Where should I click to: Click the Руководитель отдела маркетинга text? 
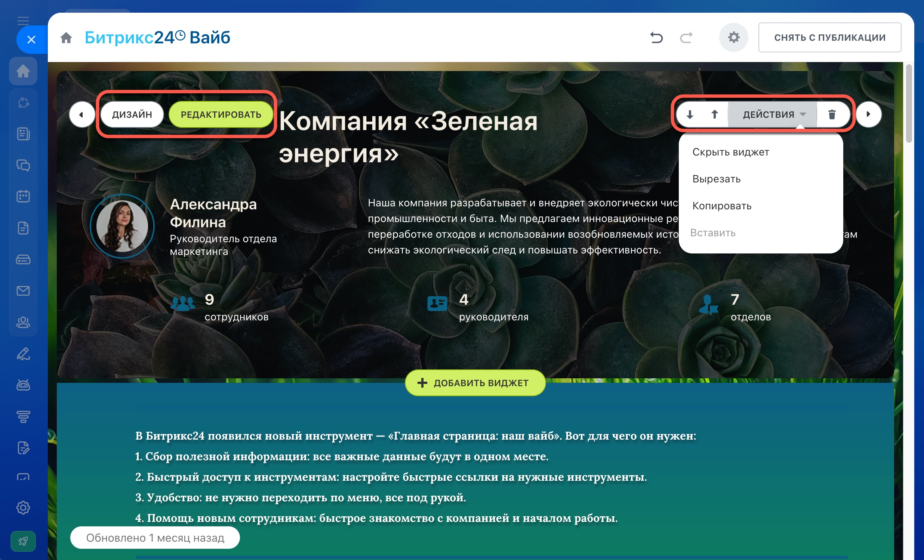[224, 245]
